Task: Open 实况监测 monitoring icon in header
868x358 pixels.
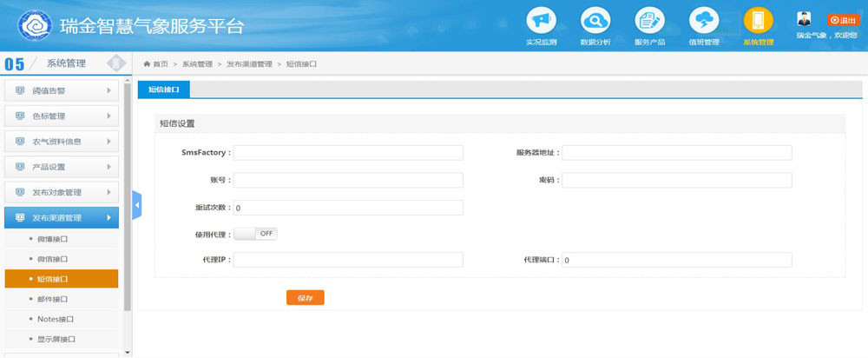Action: [x=541, y=21]
